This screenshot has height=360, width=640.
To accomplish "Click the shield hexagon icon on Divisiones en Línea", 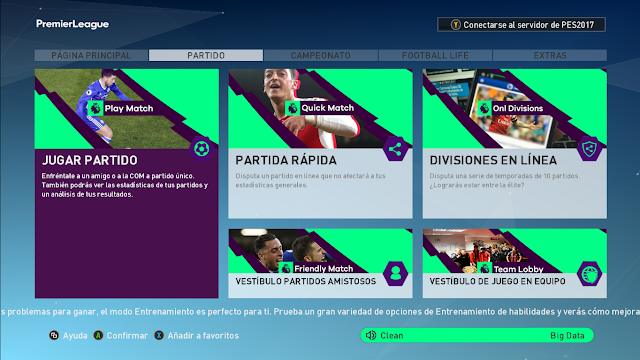I will [x=589, y=149].
